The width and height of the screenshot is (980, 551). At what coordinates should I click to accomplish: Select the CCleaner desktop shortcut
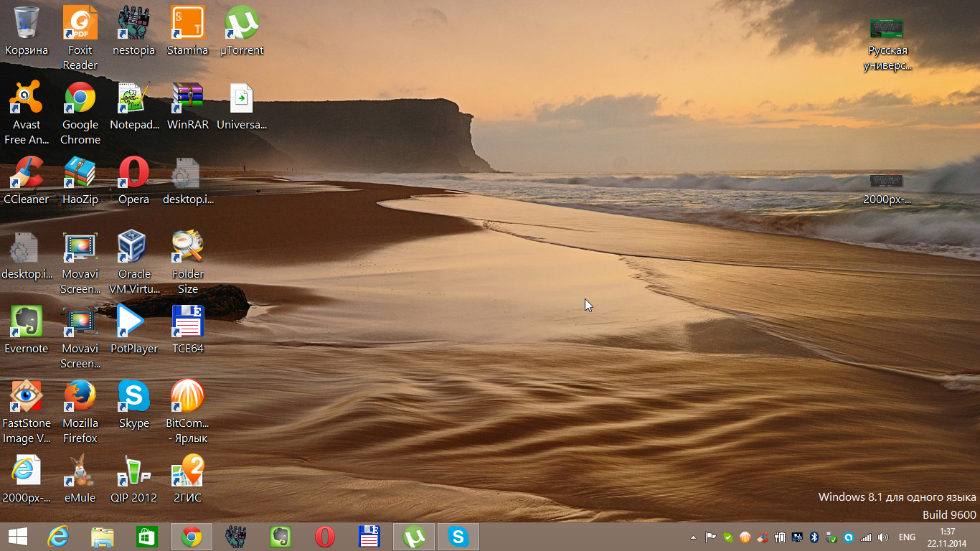tap(27, 181)
